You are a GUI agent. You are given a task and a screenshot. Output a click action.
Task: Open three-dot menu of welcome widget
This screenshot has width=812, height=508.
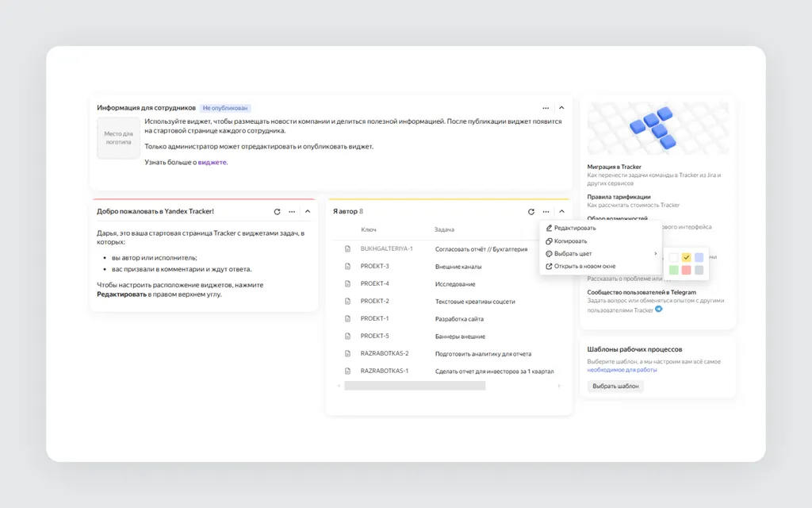(292, 211)
